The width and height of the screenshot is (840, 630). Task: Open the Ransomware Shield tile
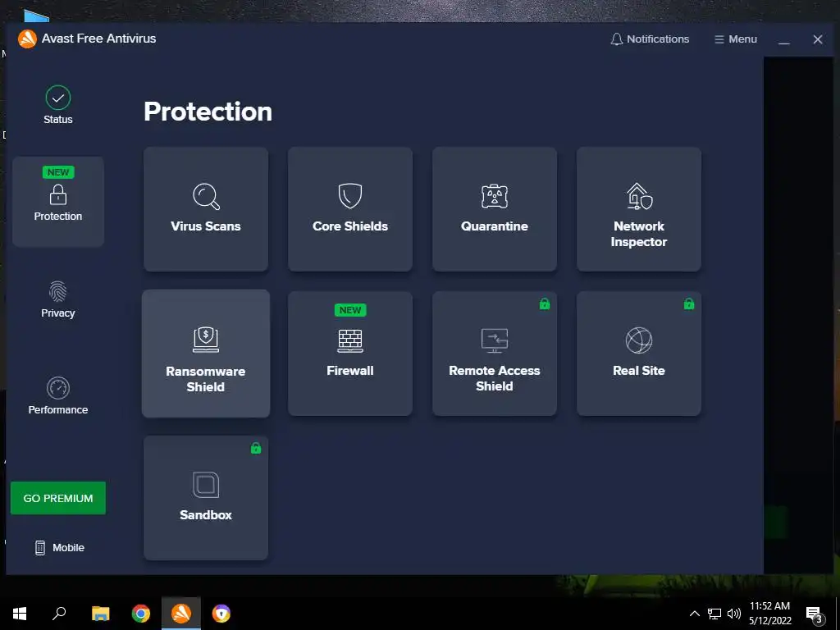tap(206, 354)
